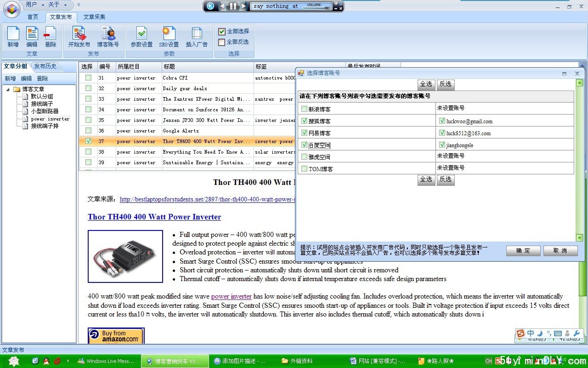Screen dimensions: 588x368
Task: Click the media player logo icon
Action: click(x=210, y=6)
